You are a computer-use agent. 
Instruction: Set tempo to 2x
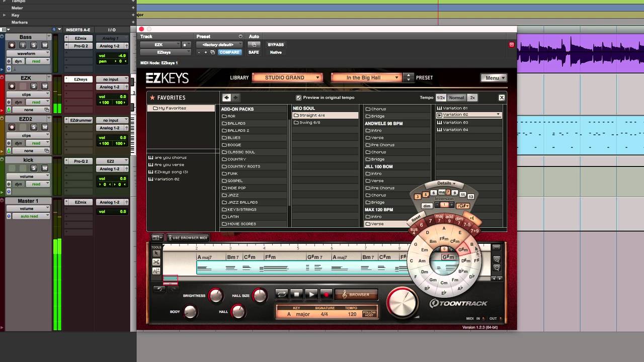pos(472,98)
